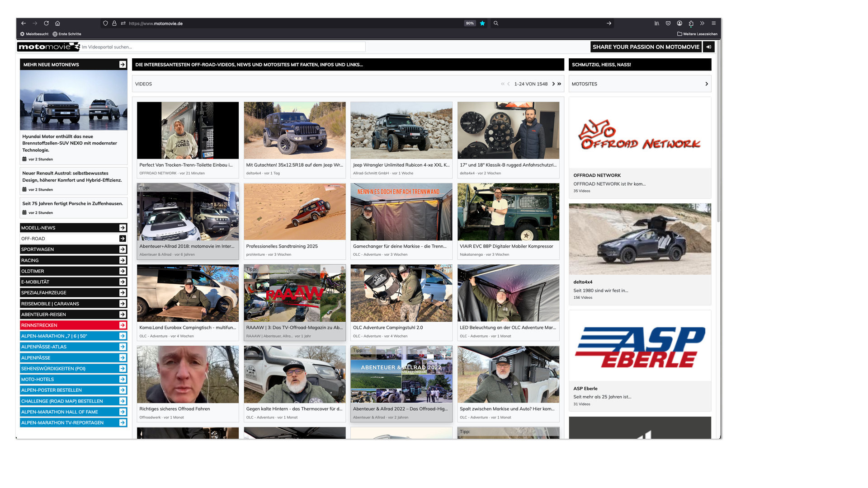The image size is (868, 488).
Task: Click the arrow icon on MOTO-HOTELS row
Action: coord(123,380)
